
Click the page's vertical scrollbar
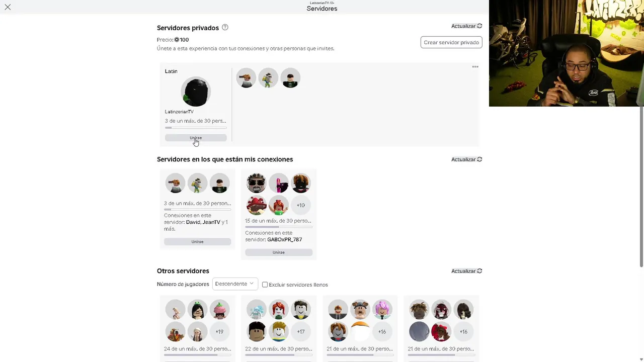click(641, 186)
